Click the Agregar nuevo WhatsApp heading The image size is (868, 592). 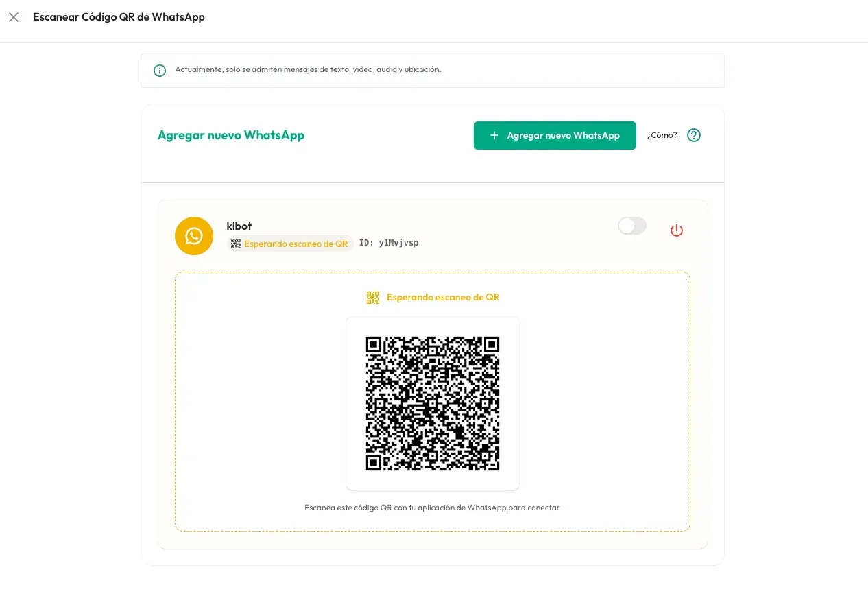pos(231,135)
